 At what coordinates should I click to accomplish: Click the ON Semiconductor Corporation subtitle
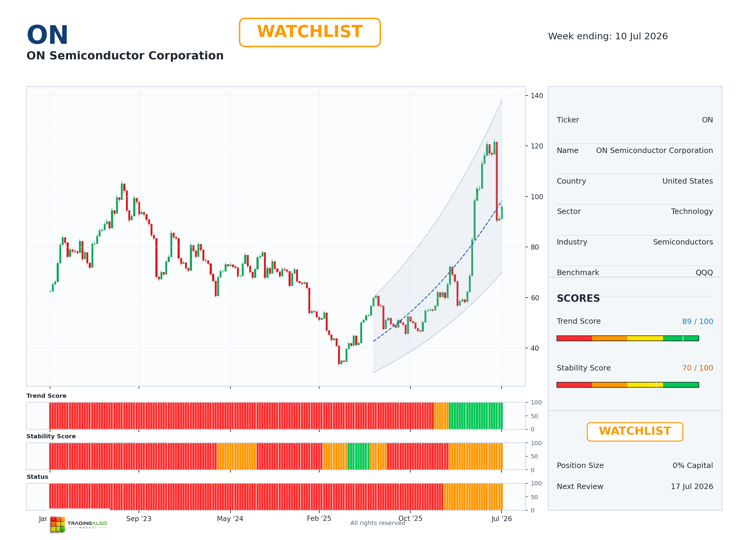tap(125, 55)
